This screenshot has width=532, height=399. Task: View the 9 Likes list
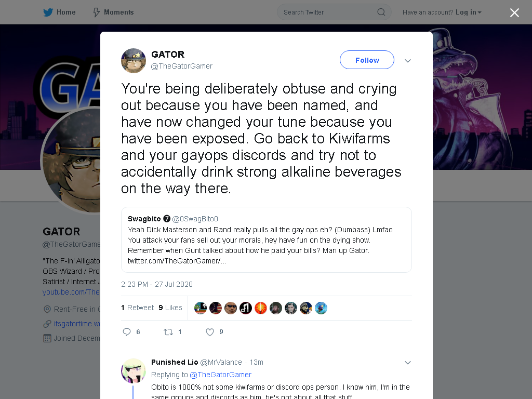click(x=170, y=308)
